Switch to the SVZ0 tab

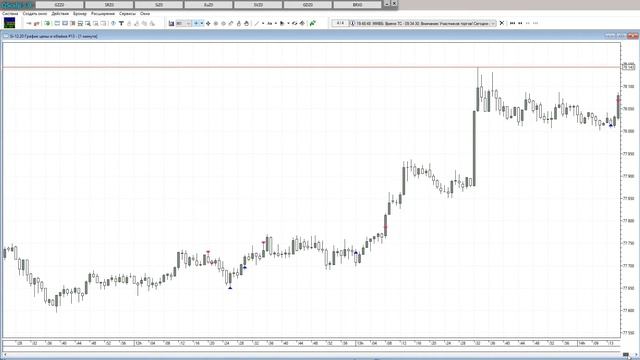tap(258, 5)
